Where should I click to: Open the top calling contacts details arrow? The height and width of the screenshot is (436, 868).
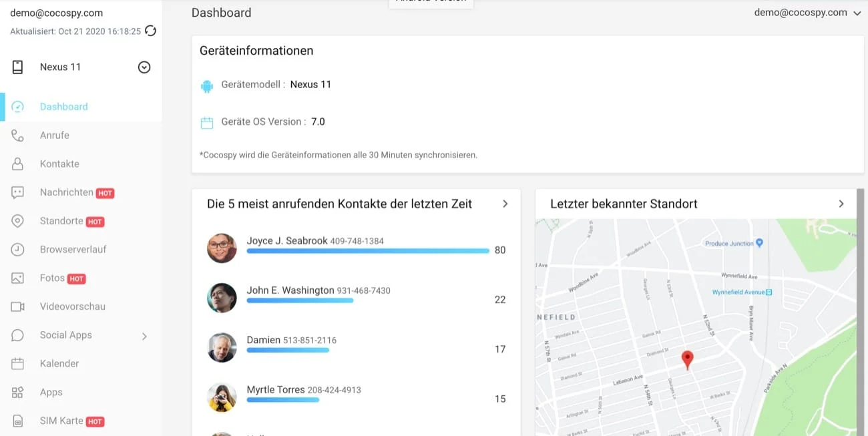coord(505,203)
